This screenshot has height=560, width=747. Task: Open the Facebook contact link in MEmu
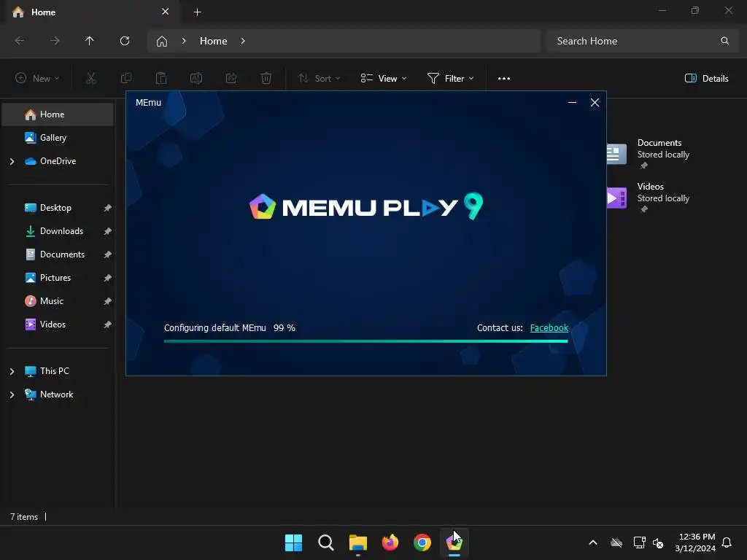pyautogui.click(x=549, y=327)
